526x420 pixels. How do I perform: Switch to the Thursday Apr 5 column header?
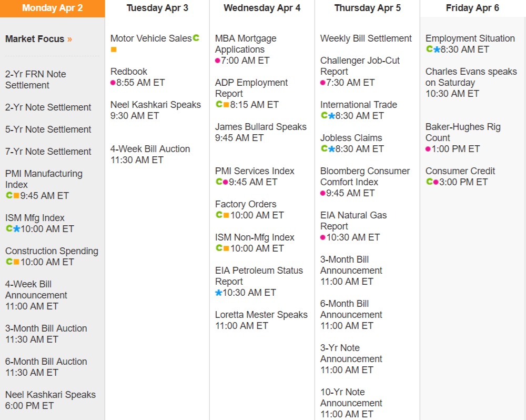coord(367,8)
